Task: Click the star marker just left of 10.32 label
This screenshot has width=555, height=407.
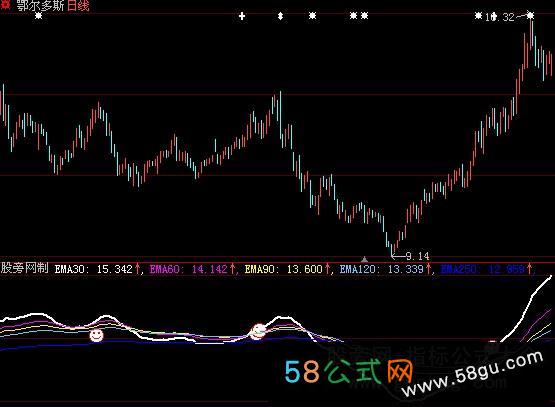Action: [478, 16]
